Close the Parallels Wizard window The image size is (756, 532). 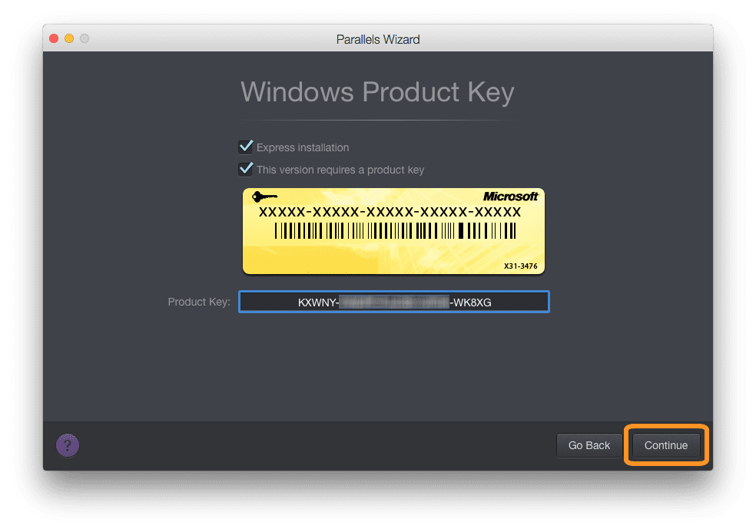pos(54,38)
